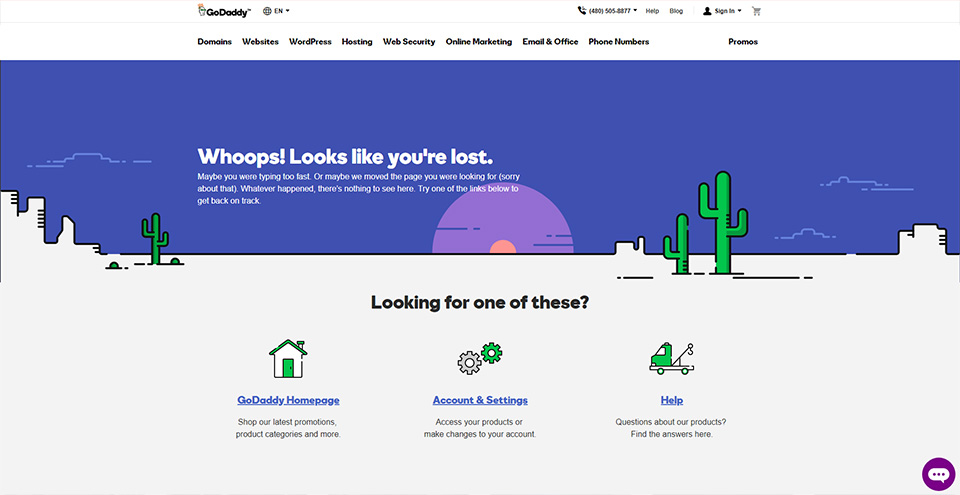The width and height of the screenshot is (960, 495).
Task: Open the WordPress menu
Action: click(310, 42)
